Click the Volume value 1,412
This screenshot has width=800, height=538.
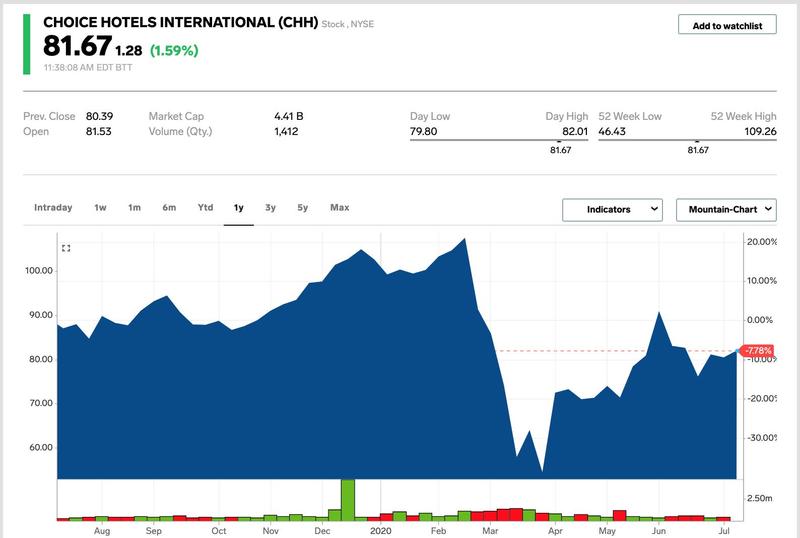[286, 132]
